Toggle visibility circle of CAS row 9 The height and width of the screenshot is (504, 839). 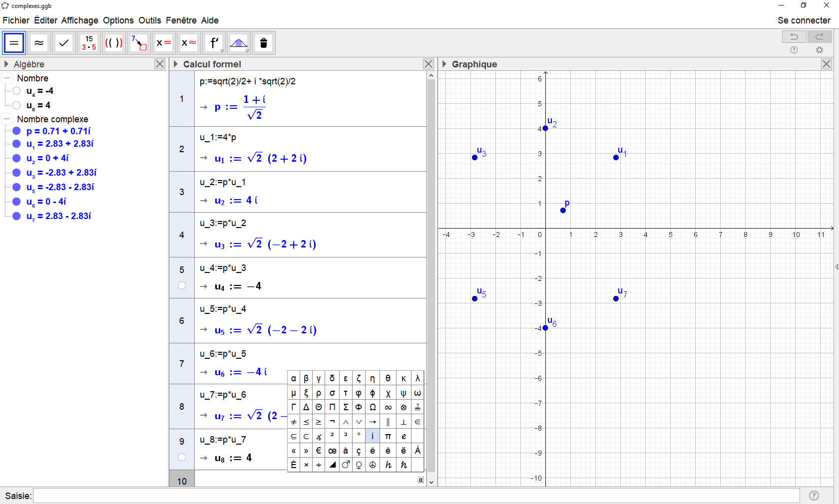pyautogui.click(x=182, y=457)
